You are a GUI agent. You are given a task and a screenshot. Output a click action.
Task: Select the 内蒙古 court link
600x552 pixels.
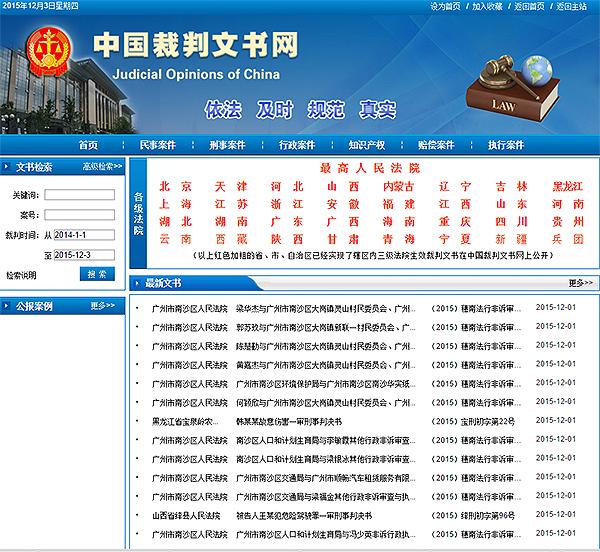[x=399, y=187]
